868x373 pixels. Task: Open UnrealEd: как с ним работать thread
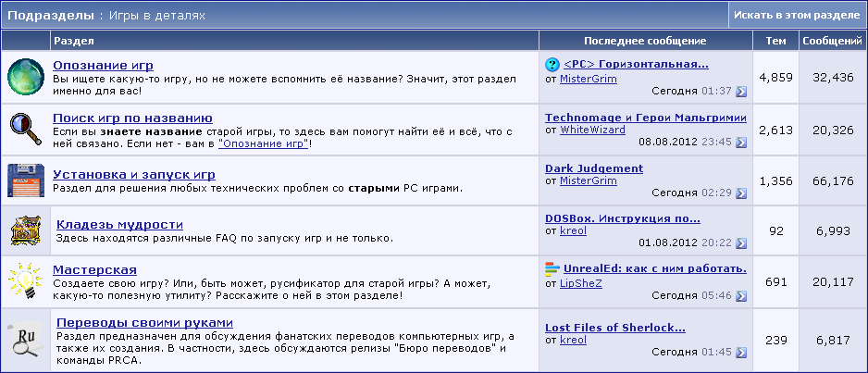[655, 269]
